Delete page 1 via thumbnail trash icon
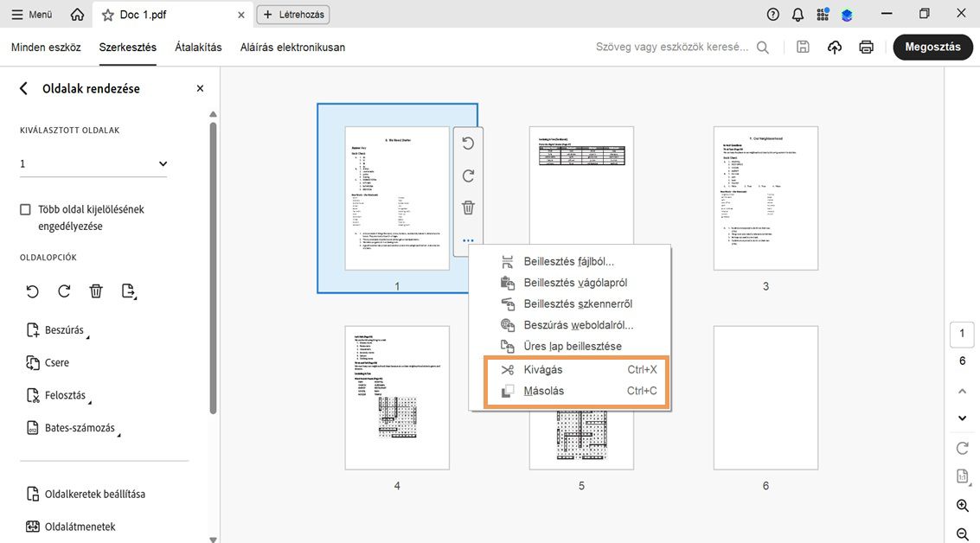The width and height of the screenshot is (980, 543). 468,208
